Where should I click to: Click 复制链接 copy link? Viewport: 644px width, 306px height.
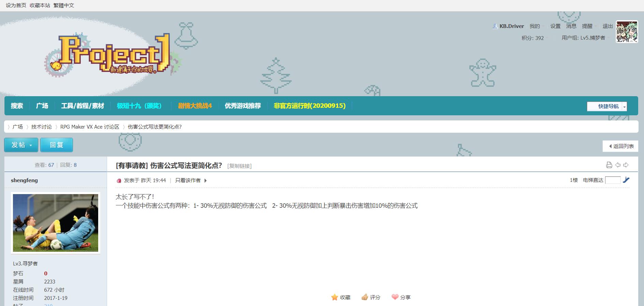pos(239,166)
